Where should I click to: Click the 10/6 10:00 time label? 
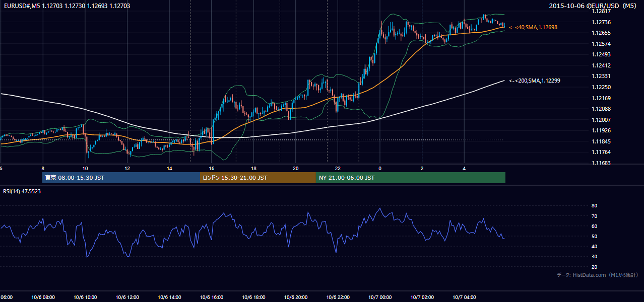85,297
